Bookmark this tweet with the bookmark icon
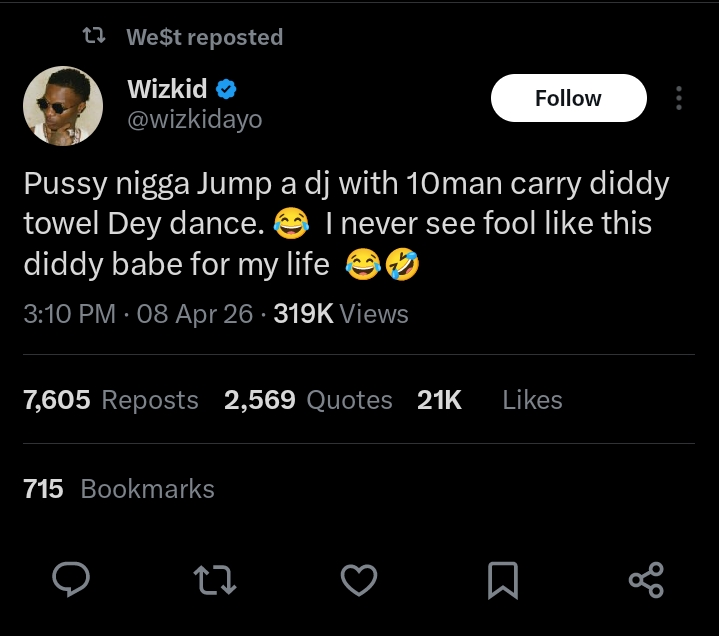 pos(503,579)
